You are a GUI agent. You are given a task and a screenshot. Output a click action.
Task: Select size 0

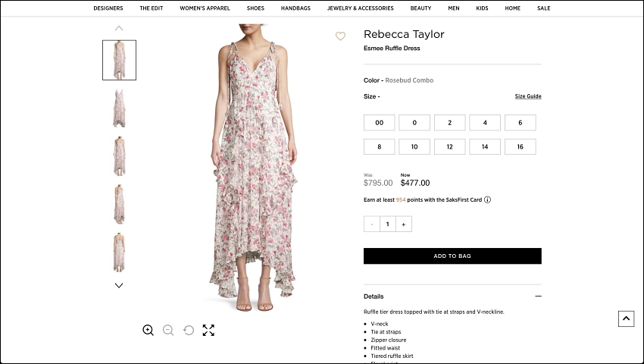tap(414, 123)
